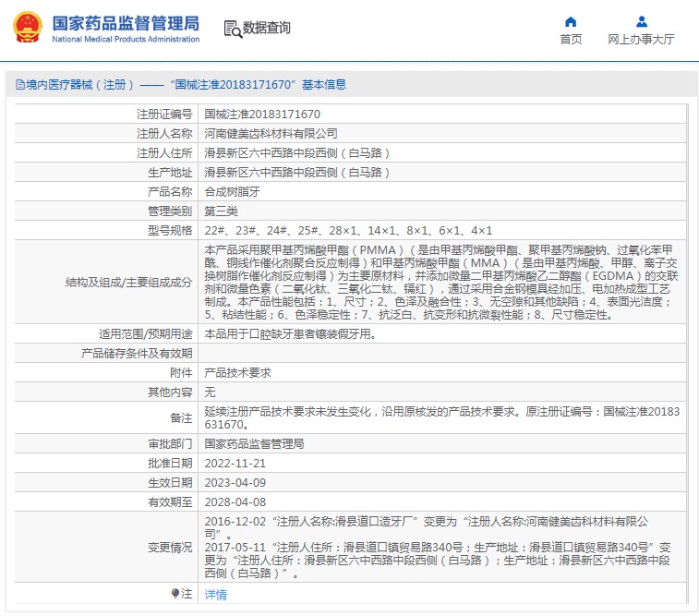Click the 生产地址 row label
699x616 pixels.
[x=170, y=172]
